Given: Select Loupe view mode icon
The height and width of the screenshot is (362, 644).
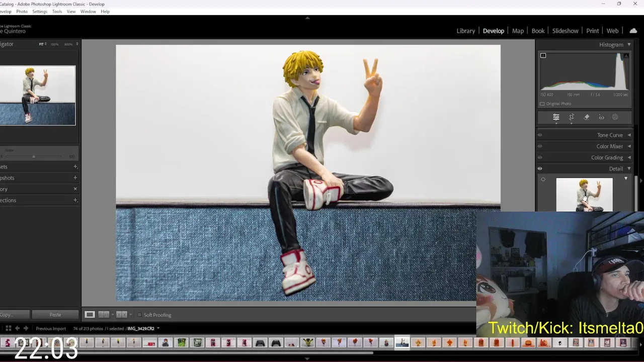Looking at the screenshot, I should (90, 315).
